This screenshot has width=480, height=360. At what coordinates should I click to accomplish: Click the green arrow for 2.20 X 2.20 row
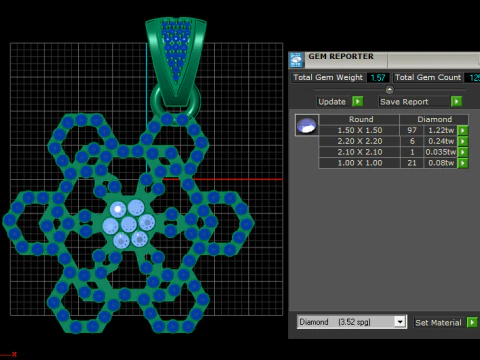click(463, 141)
